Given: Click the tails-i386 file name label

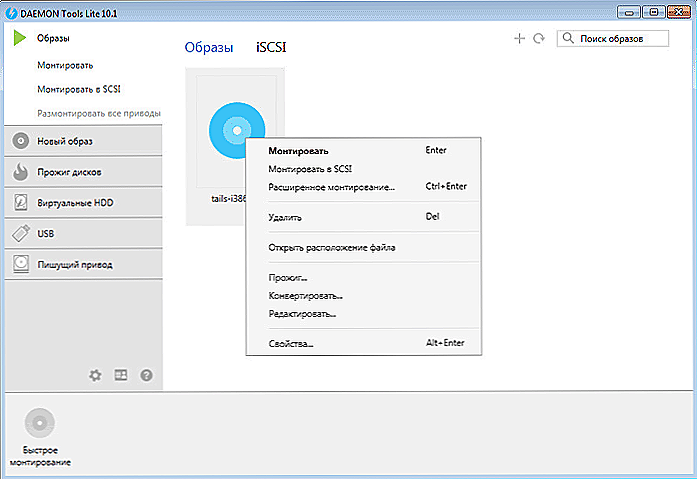Looking at the screenshot, I should click(228, 199).
